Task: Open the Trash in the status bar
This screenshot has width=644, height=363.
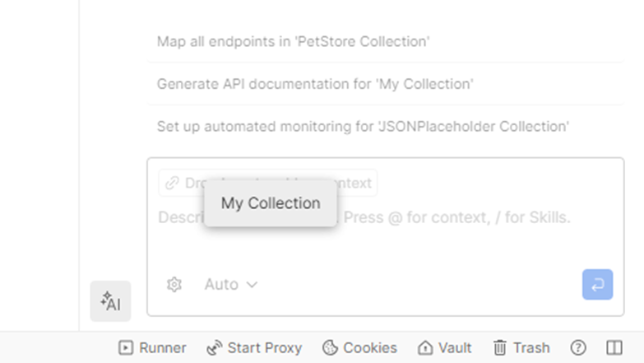Action: pos(521,348)
